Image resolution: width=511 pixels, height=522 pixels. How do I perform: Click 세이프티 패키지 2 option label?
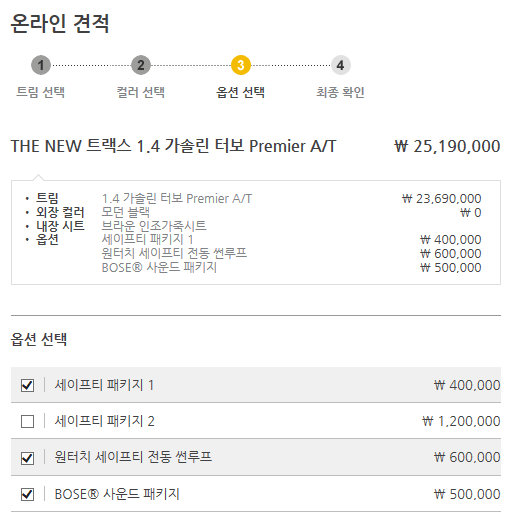104,421
